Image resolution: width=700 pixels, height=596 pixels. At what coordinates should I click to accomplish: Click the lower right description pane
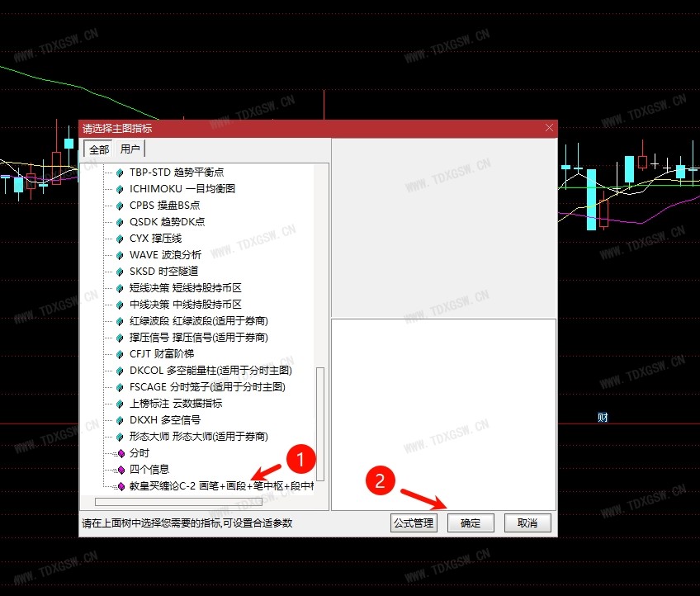[x=444, y=414]
